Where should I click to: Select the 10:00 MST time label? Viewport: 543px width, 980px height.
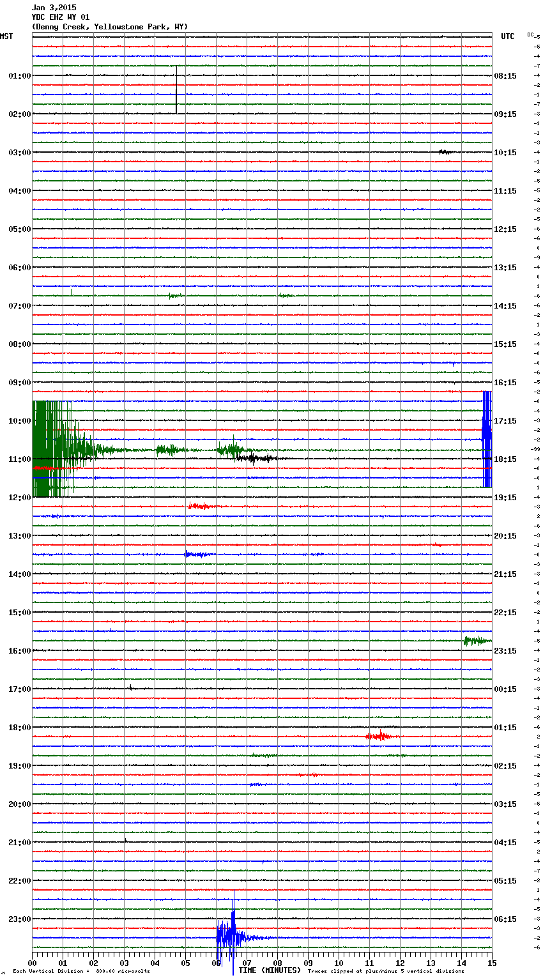point(19,421)
